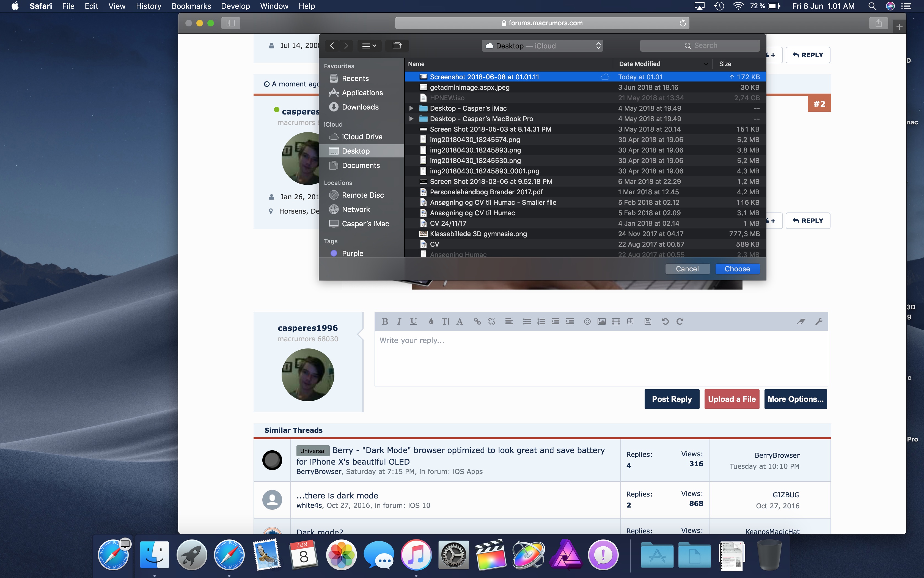This screenshot has width=924, height=578.
Task: Open the Desktop — iCloud location popup
Action: click(542, 46)
